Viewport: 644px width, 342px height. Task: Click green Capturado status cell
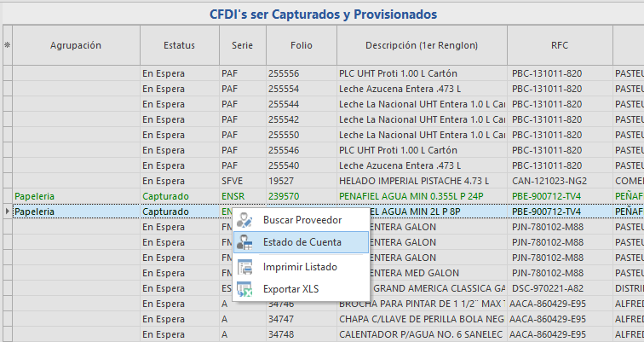coord(180,196)
